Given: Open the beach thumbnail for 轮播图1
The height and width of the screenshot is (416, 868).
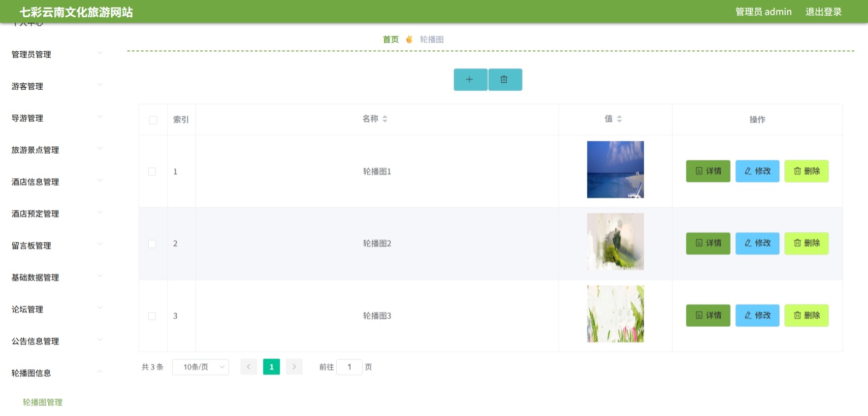Looking at the screenshot, I should point(615,170).
